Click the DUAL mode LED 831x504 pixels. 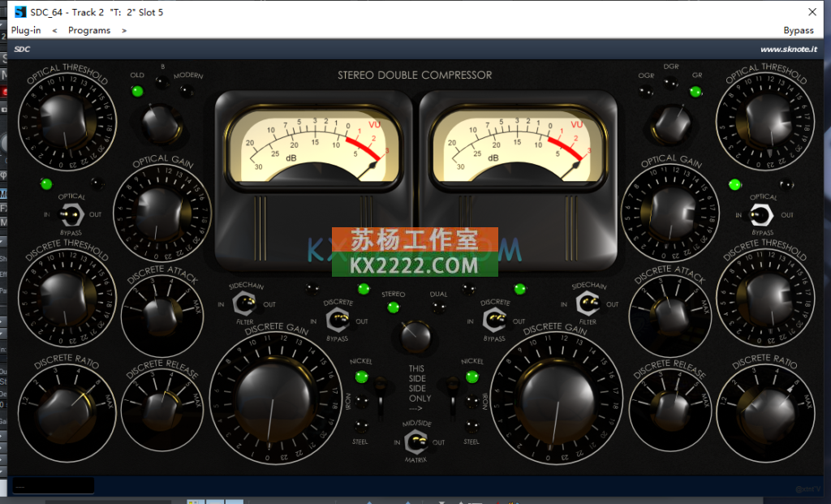(x=438, y=308)
